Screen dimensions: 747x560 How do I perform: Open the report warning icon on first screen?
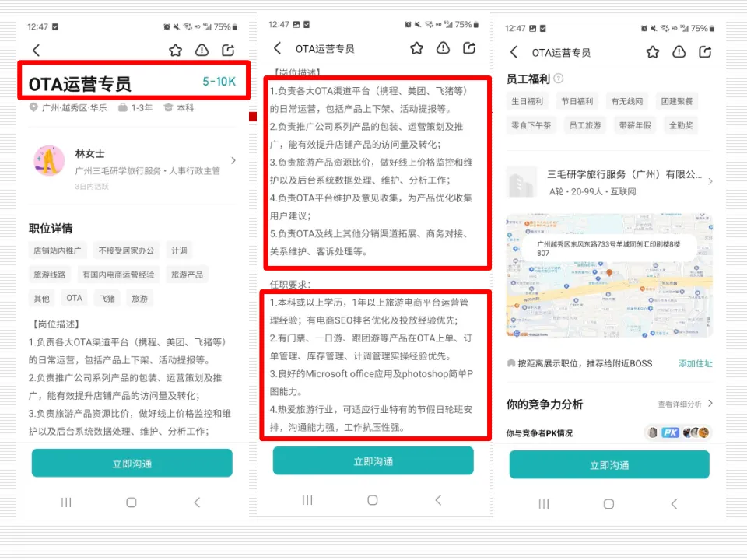click(x=202, y=49)
